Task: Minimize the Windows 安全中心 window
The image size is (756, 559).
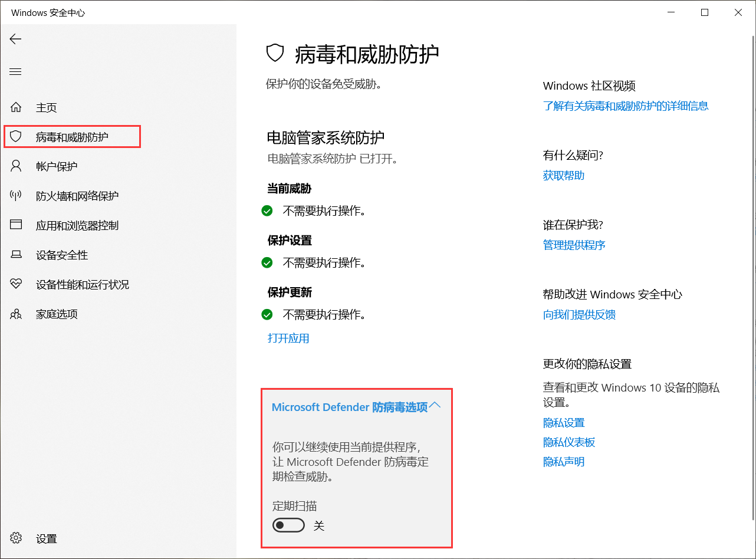Action: coord(671,12)
